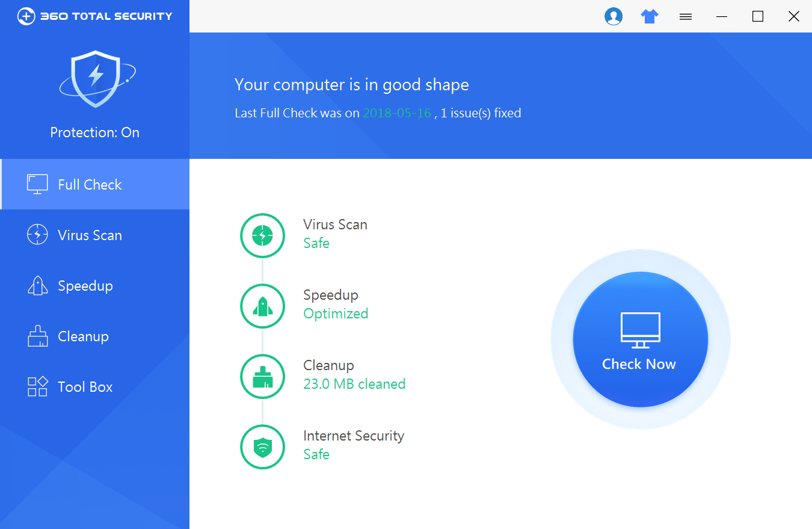The image size is (812, 529).
Task: Open the hamburger main menu
Action: point(685,16)
